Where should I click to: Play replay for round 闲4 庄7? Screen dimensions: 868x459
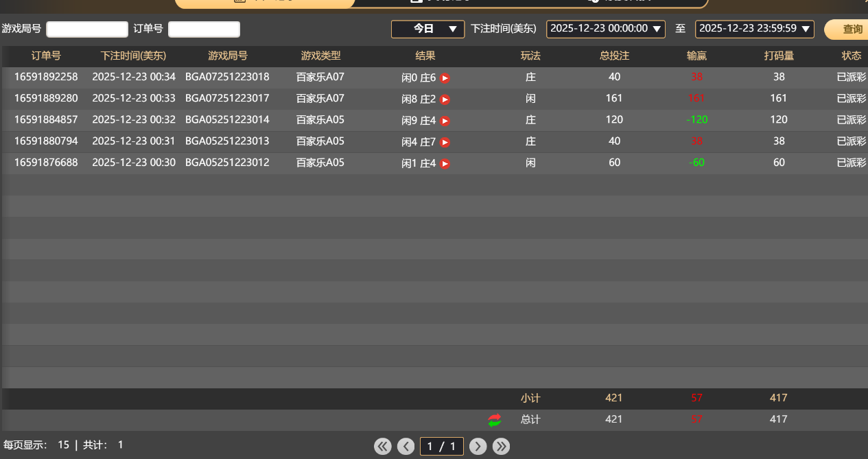point(445,143)
